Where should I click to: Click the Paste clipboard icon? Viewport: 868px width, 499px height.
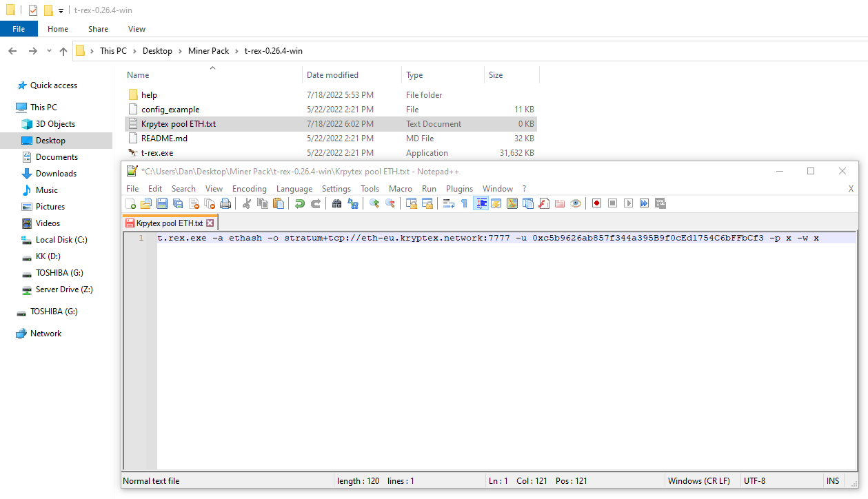coord(278,203)
